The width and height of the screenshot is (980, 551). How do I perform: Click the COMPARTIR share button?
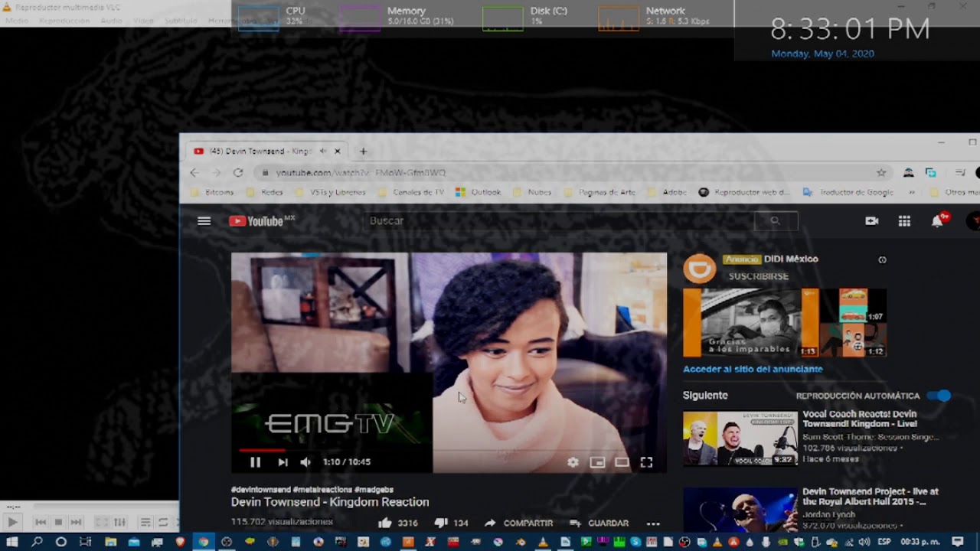[x=518, y=523]
